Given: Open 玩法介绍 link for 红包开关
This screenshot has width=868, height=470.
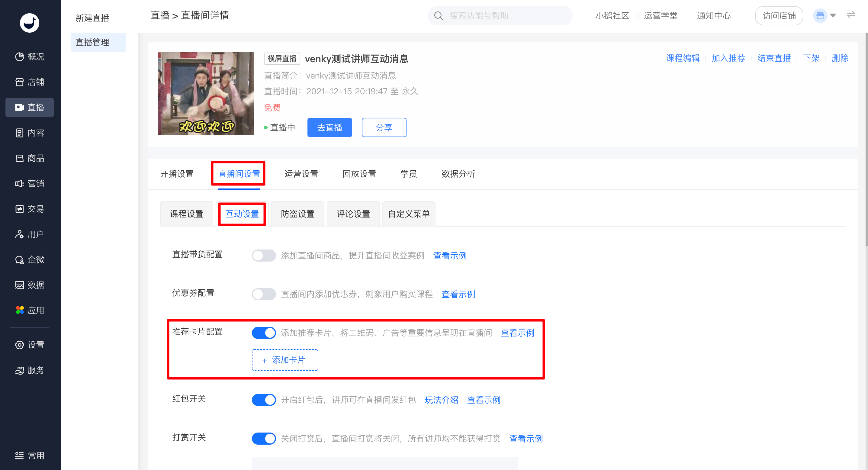Looking at the screenshot, I should coord(441,400).
